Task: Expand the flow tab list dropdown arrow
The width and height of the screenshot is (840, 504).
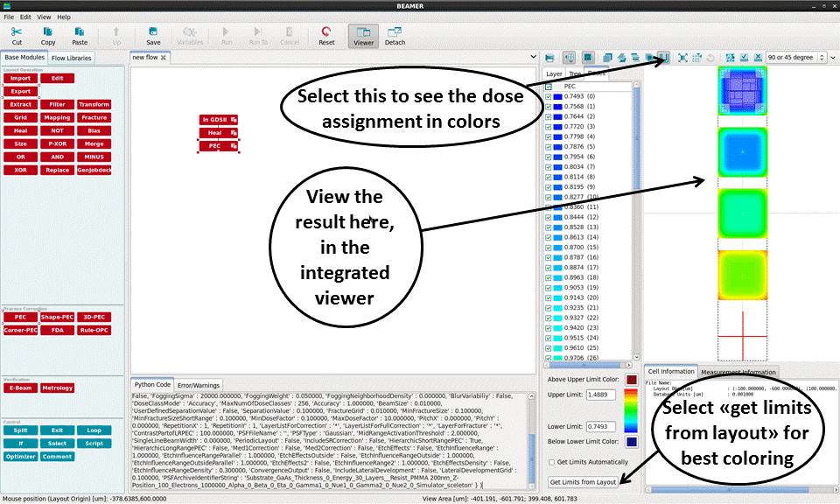Action: pos(535,57)
